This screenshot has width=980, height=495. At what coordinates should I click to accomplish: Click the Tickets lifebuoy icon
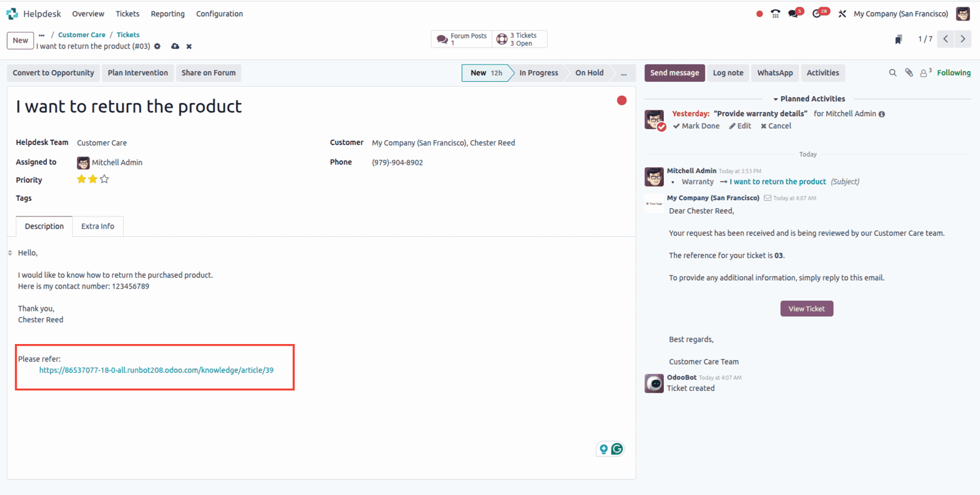click(502, 40)
